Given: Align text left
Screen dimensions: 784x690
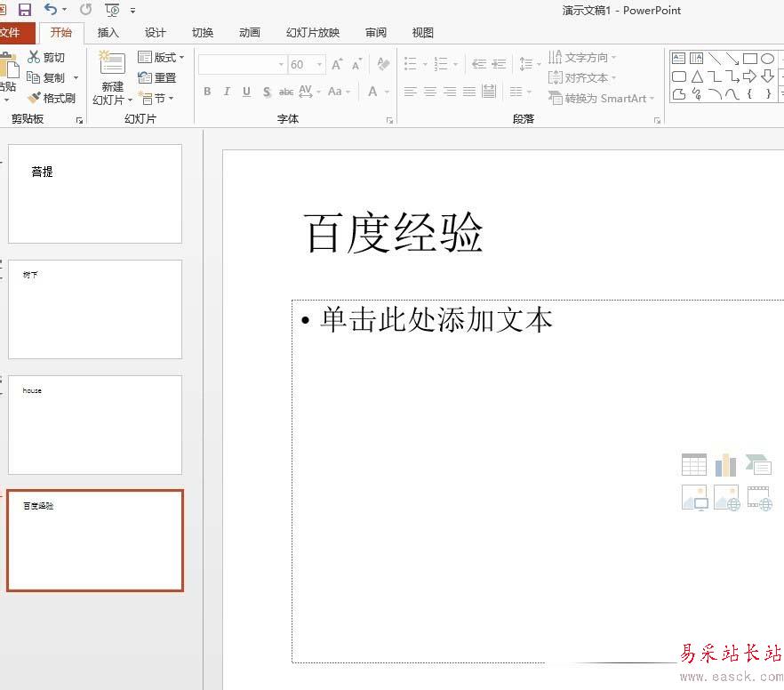Looking at the screenshot, I should pyautogui.click(x=411, y=92).
